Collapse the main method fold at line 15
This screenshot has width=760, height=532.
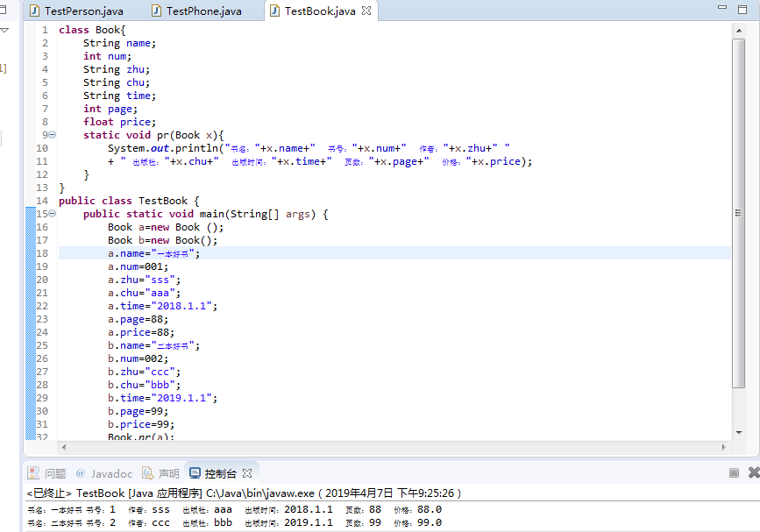coord(53,214)
